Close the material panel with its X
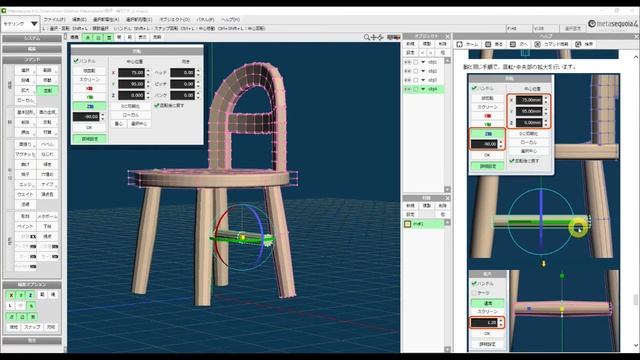Viewport: 640px width, 360px height. 447,198
